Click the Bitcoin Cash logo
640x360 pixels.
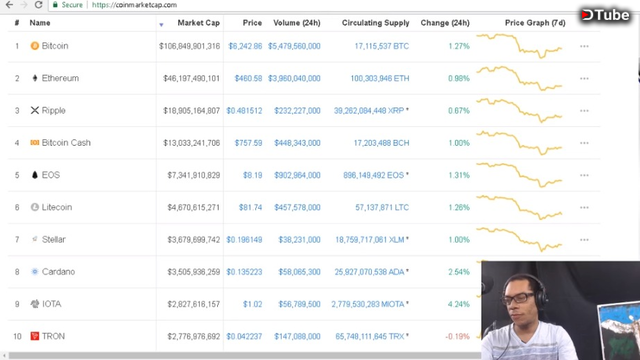(35, 142)
